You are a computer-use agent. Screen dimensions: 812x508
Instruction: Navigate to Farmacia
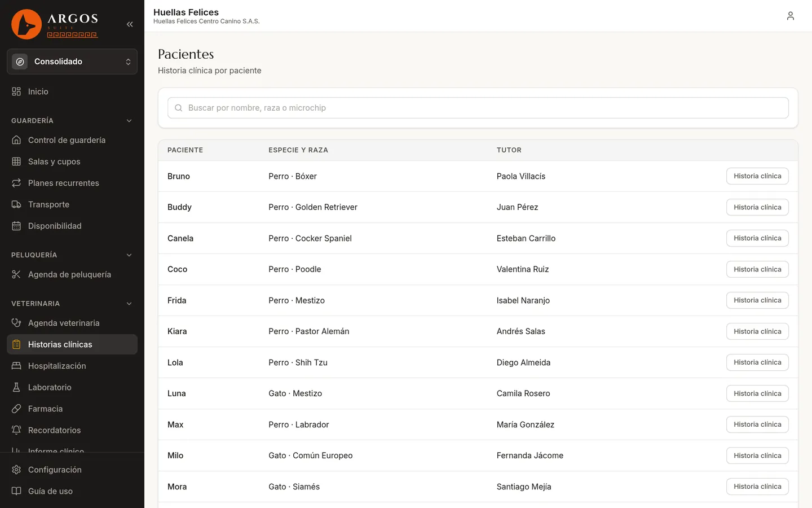point(72,409)
